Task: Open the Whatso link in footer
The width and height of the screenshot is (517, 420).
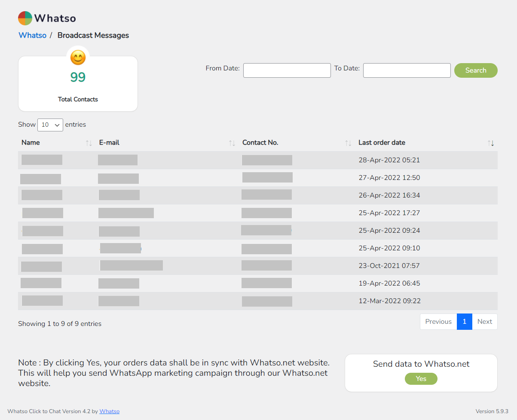Action: coord(110,411)
